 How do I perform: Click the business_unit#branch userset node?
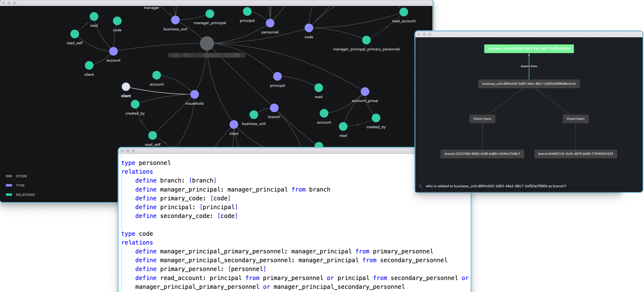[x=529, y=84]
